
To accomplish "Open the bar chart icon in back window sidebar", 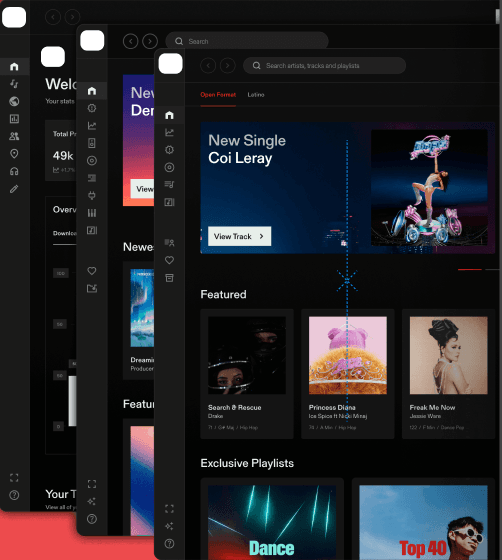I will pyautogui.click(x=14, y=119).
